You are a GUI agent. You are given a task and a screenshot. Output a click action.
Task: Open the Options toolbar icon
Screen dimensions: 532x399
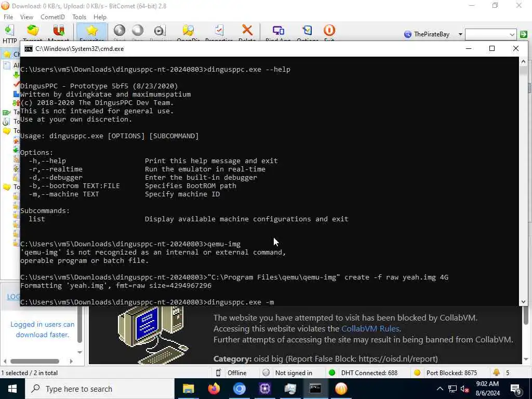click(x=308, y=31)
